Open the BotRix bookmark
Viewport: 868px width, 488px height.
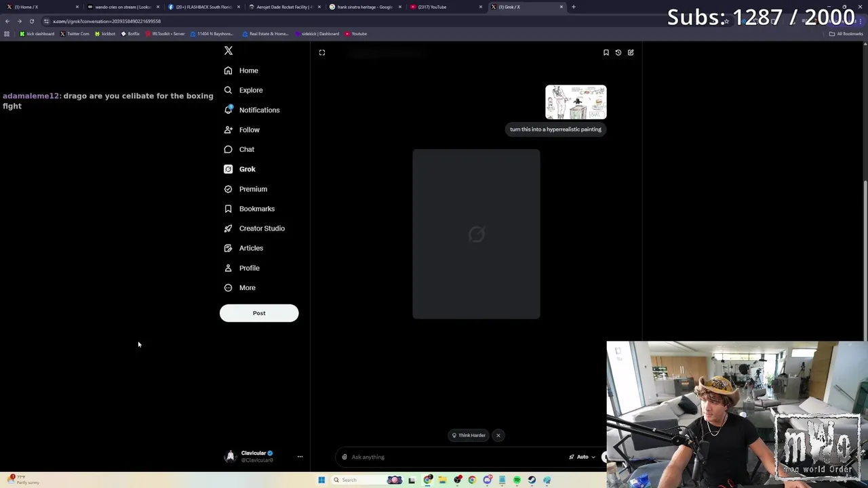click(x=130, y=34)
